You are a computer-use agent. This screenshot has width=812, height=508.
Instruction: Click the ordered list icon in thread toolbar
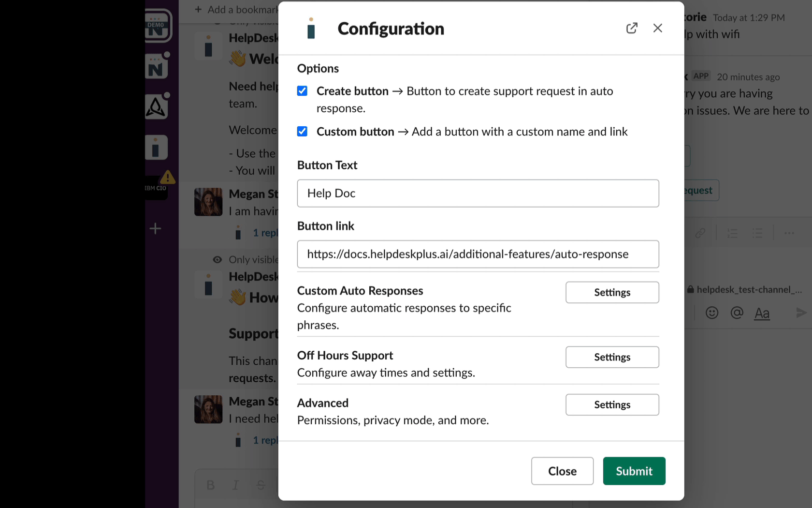(x=732, y=233)
